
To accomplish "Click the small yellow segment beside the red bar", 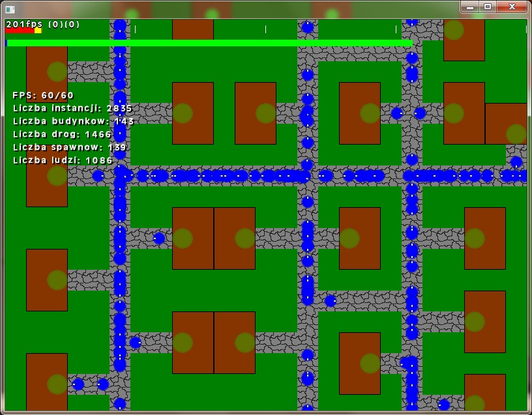I will point(38,31).
